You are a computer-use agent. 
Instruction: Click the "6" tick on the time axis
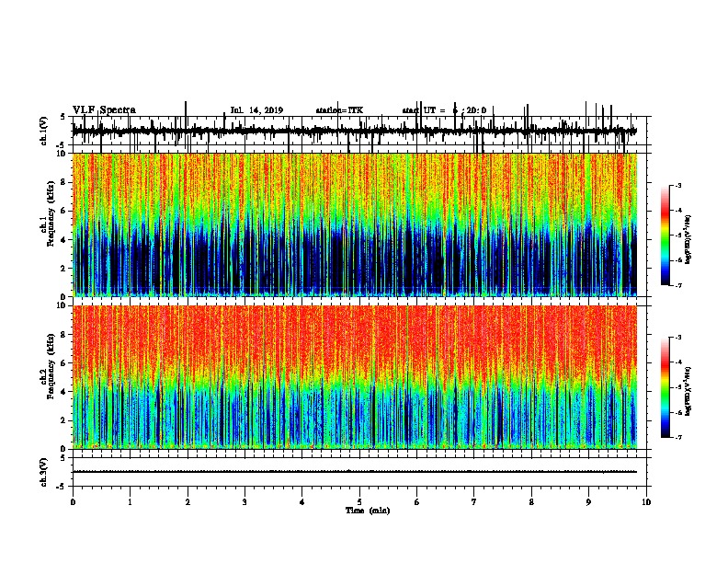pos(416,502)
